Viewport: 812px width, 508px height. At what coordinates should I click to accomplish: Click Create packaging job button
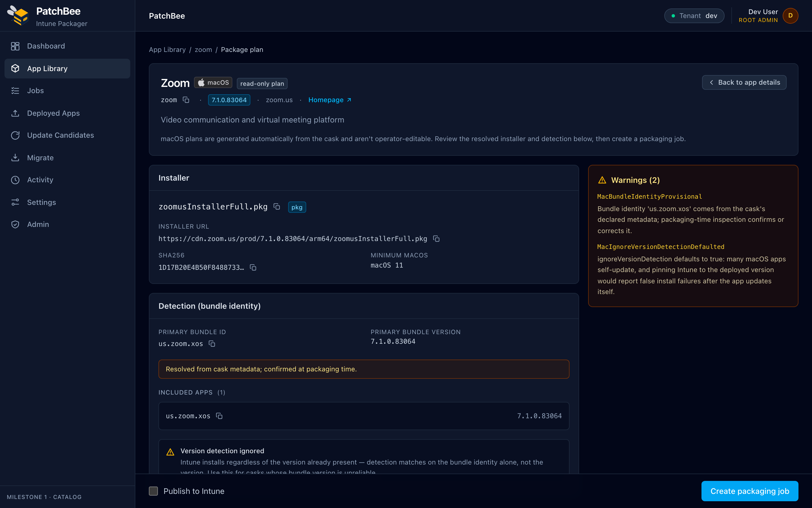point(750,491)
